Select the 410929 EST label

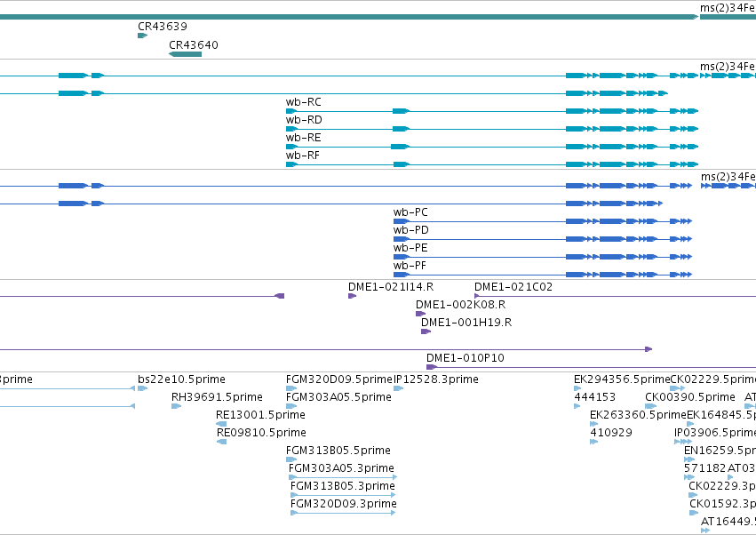pos(611,433)
